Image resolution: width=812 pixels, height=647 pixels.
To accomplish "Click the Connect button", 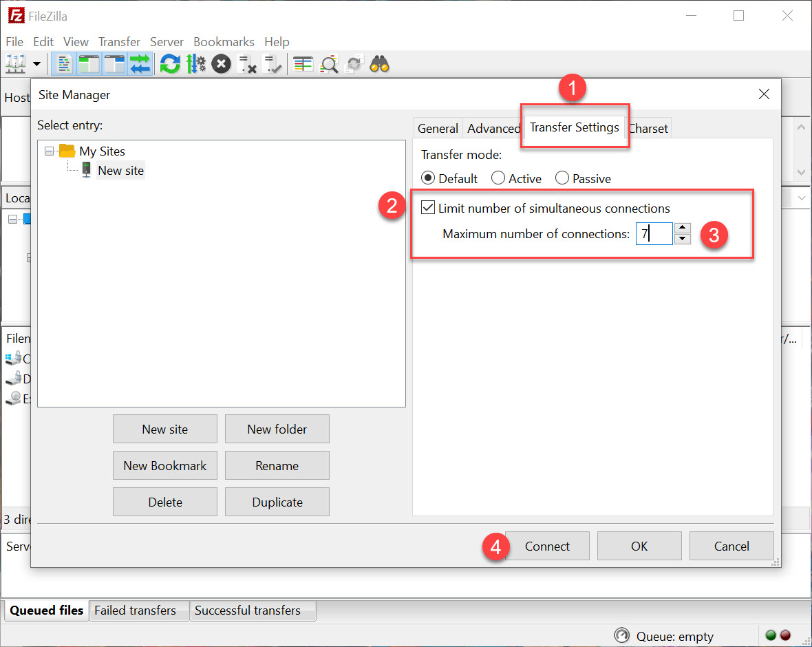I will (547, 546).
